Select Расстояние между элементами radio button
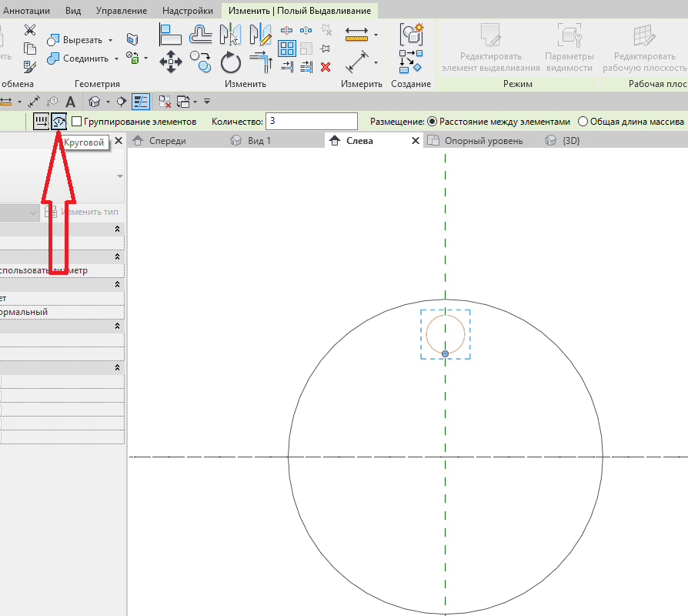Image resolution: width=688 pixels, height=616 pixels. tap(433, 122)
